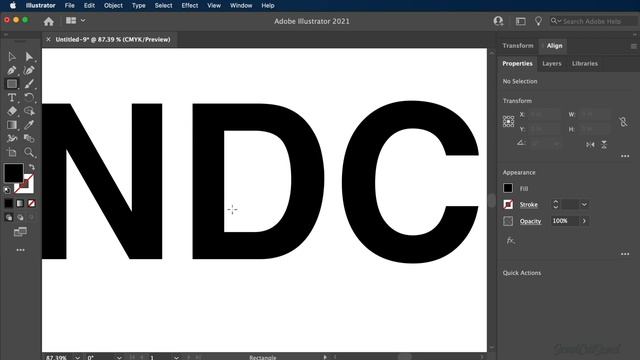Switch to Layers tab
This screenshot has height=360, width=640.
pos(552,64)
